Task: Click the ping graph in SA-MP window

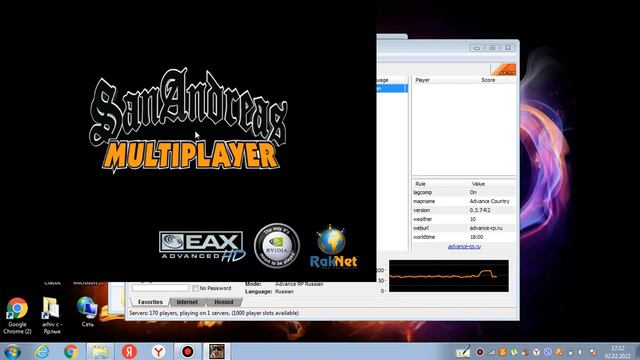Action: (449, 276)
